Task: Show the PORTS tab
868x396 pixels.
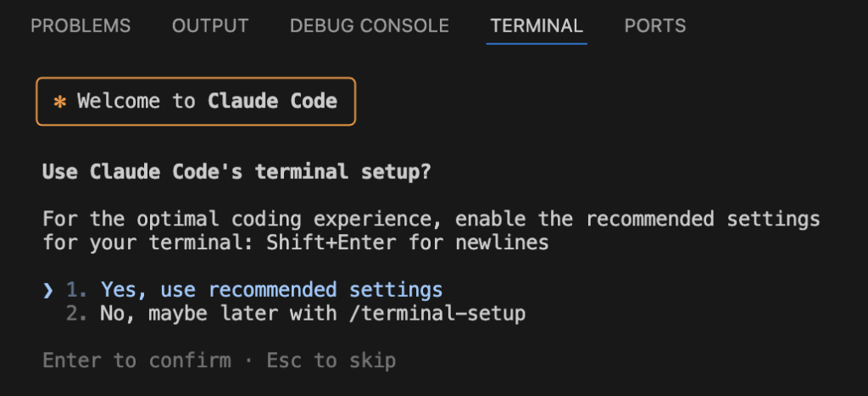Action: click(654, 26)
